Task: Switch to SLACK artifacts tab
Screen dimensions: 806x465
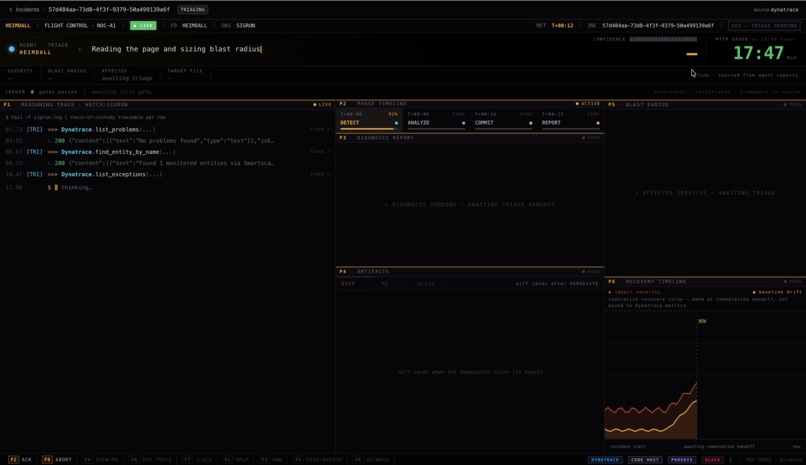Action: (426, 284)
